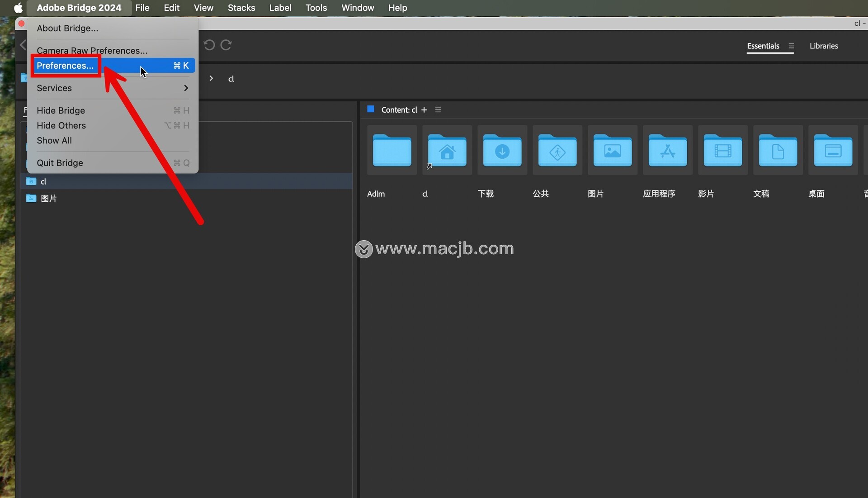Open the Label menu
Screen dimensions: 868x498
click(280, 8)
